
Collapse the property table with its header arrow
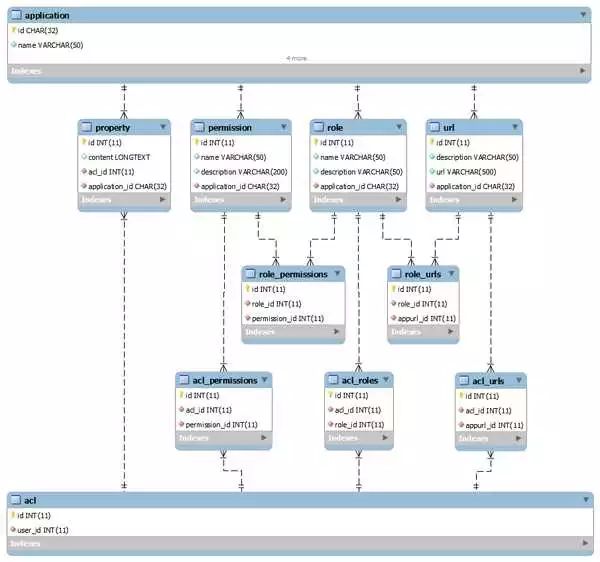click(x=163, y=127)
